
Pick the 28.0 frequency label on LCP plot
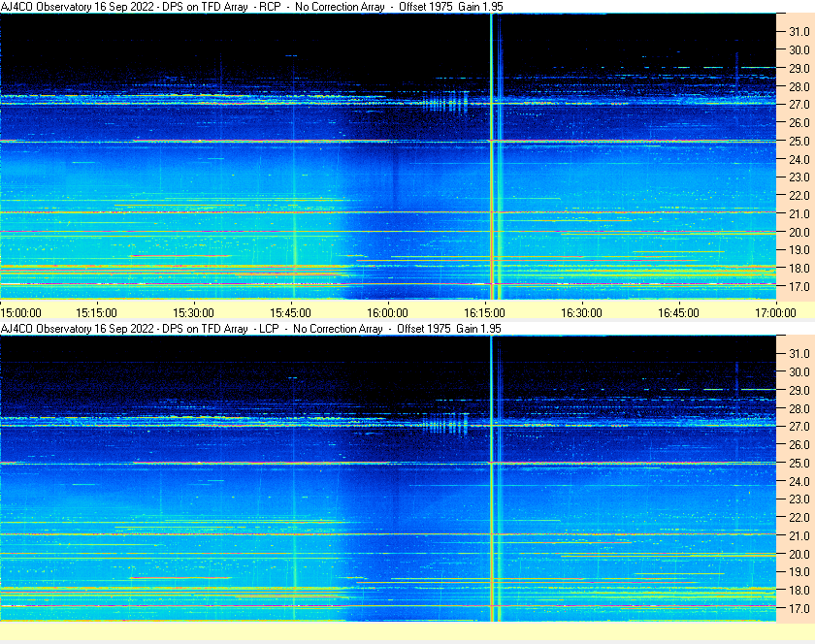point(799,408)
